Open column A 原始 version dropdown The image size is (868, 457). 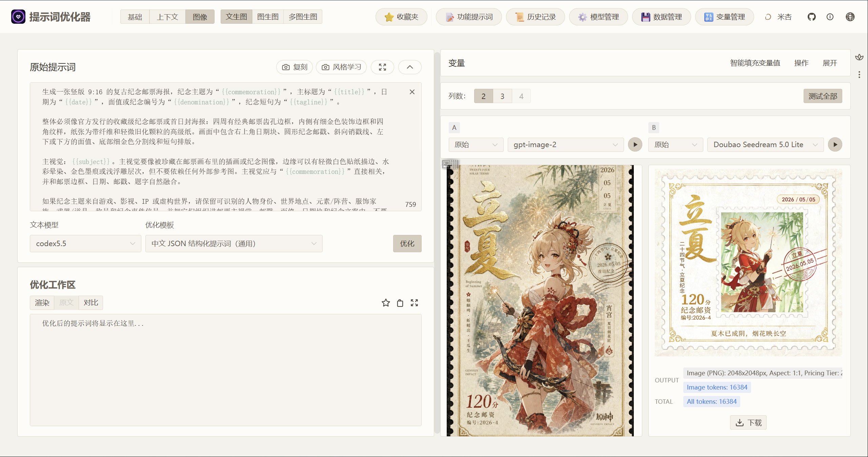476,145
